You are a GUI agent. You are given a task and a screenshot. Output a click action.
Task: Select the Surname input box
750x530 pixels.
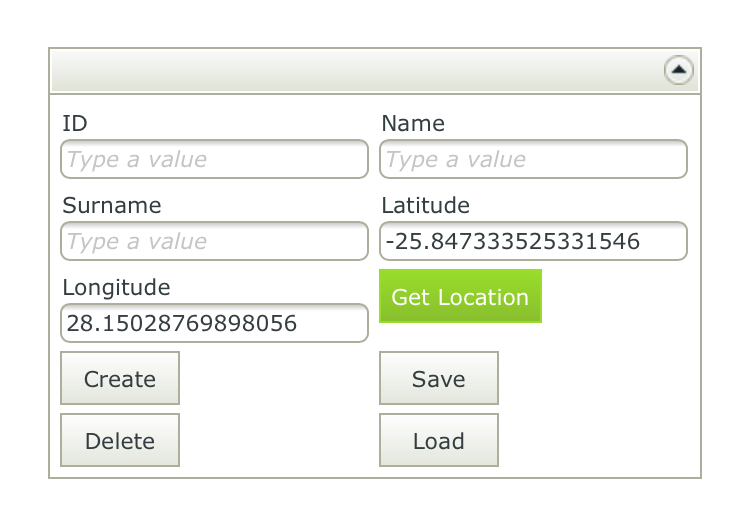click(214, 242)
